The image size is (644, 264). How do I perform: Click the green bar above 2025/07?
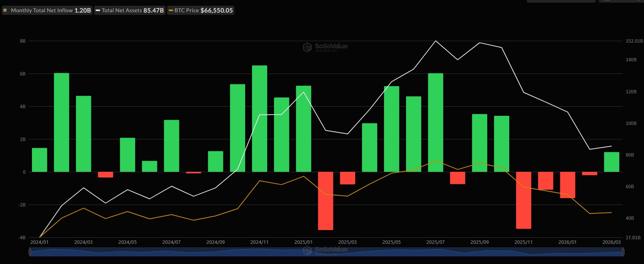(x=435, y=122)
